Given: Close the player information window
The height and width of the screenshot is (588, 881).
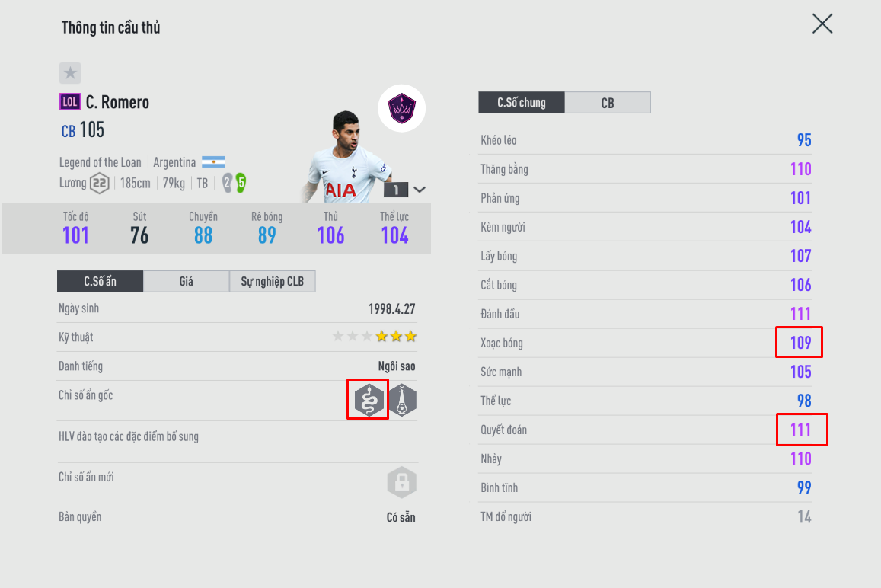Looking at the screenshot, I should [822, 24].
